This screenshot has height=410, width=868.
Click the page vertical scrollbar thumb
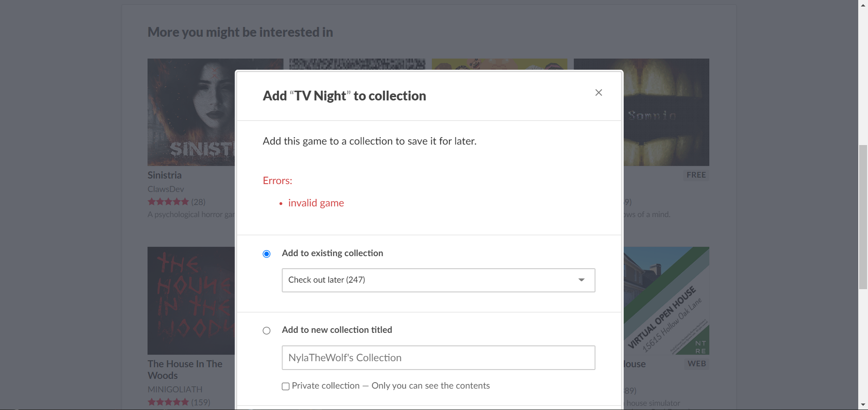click(863, 217)
